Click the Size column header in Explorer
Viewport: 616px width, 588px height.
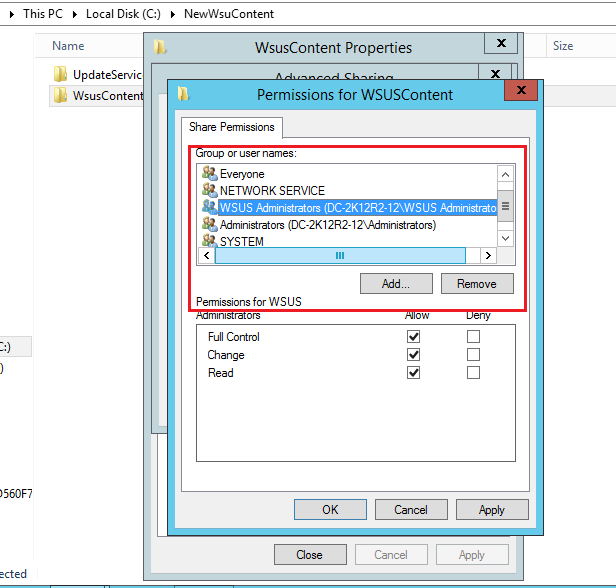coord(563,46)
